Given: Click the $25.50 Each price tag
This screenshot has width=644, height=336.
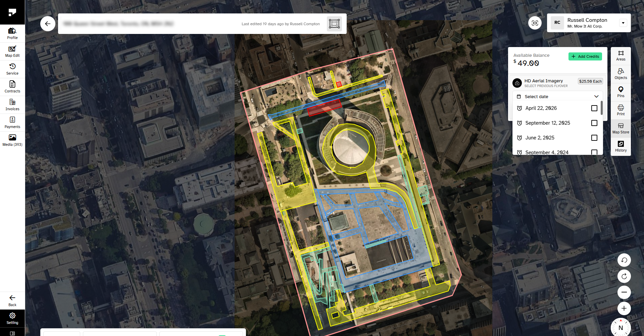Looking at the screenshot, I should coord(590,81).
